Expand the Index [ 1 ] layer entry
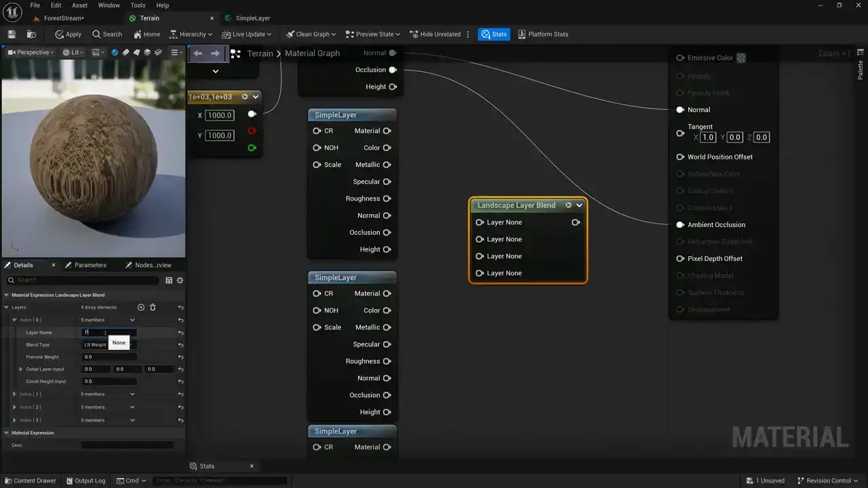Viewport: 868px width, 488px height. tap(14, 394)
